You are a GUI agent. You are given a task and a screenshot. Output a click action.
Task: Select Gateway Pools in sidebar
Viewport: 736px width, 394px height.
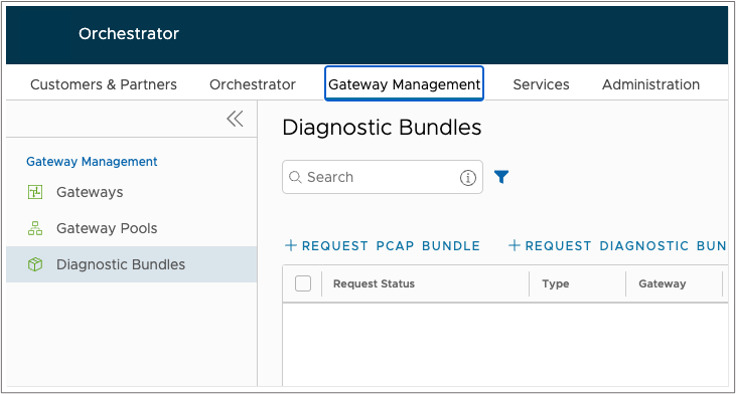tap(107, 229)
